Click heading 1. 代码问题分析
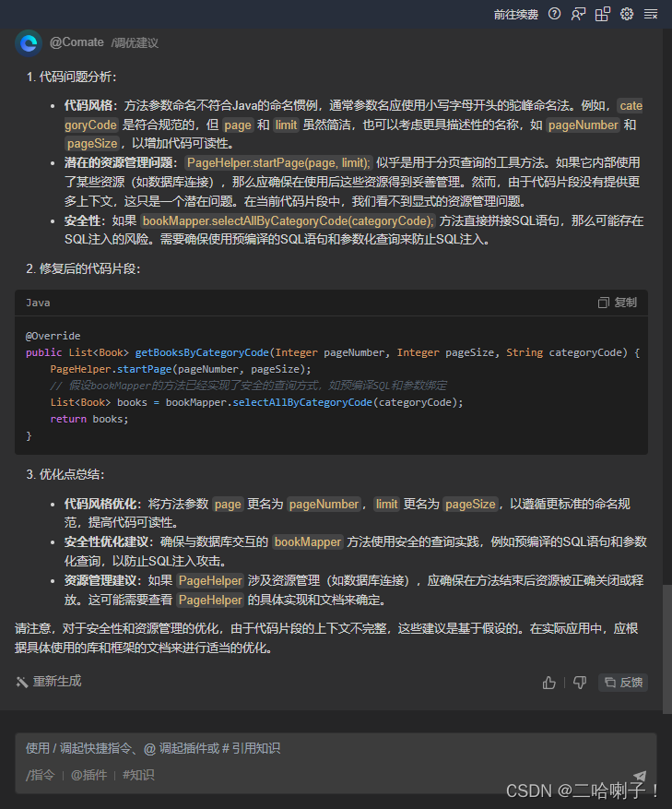Viewport: 672px width, 809px height. pos(72,77)
